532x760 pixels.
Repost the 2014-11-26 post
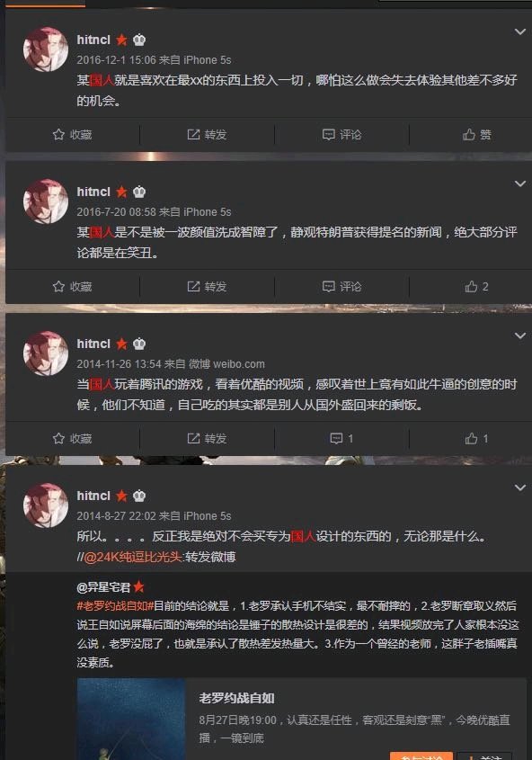[x=207, y=439]
